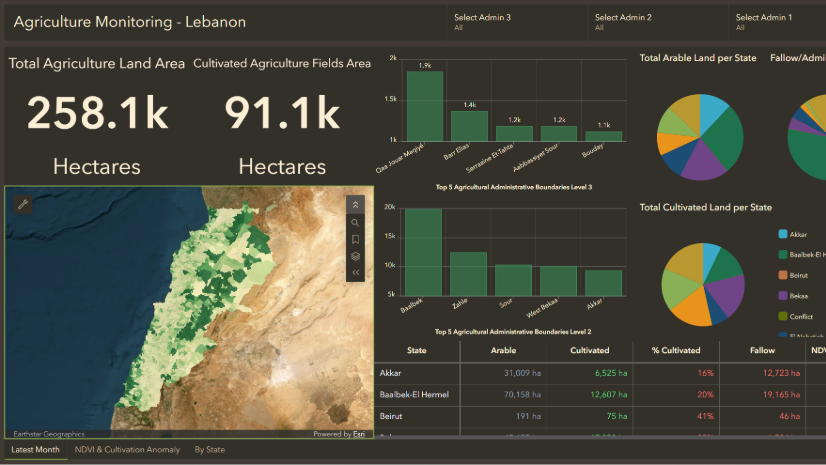
Task: Switch to the By State tab
Action: 210,450
